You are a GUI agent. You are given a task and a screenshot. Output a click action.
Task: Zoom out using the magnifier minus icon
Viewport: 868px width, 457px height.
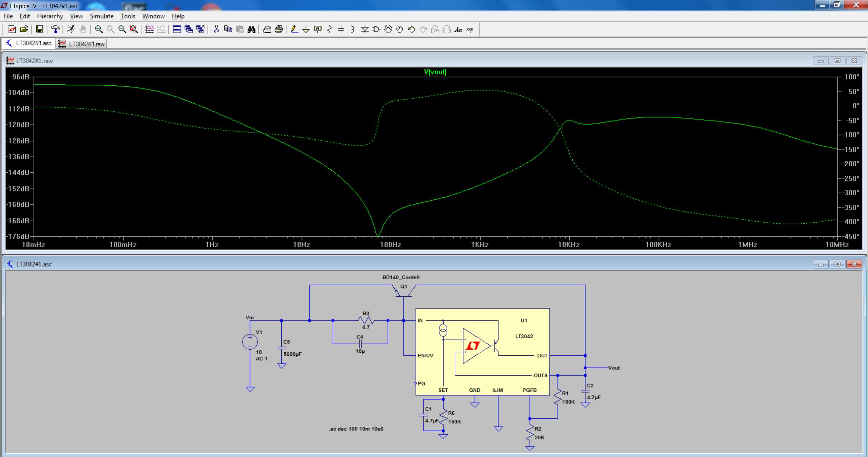pyautogui.click(x=122, y=29)
